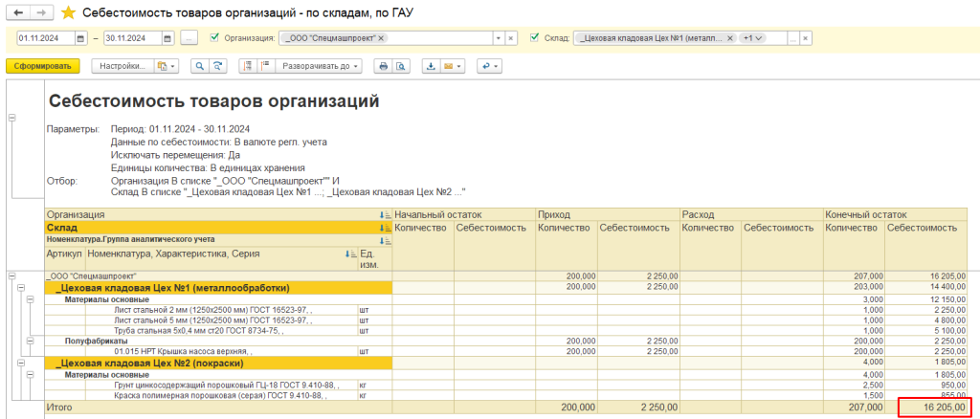
Task: Collapse the _ООО "Спецмашпроект" group
Action: [x=12, y=276]
